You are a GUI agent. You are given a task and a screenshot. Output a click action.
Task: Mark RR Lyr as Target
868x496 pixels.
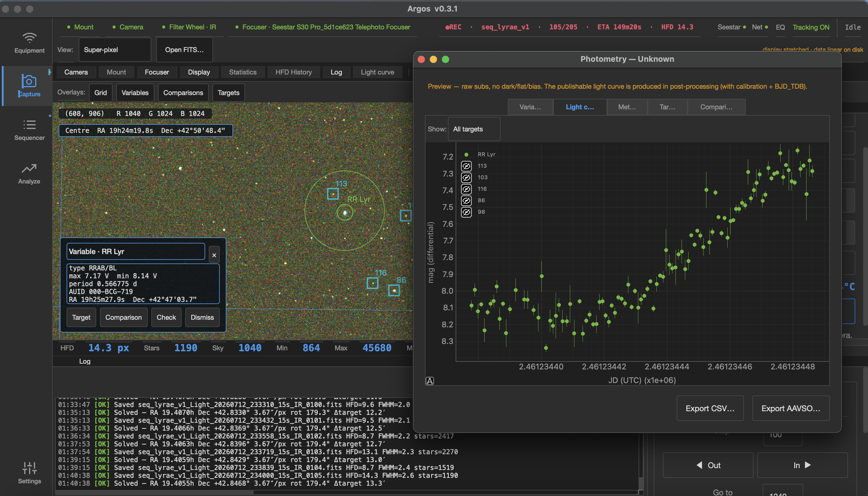(x=81, y=317)
